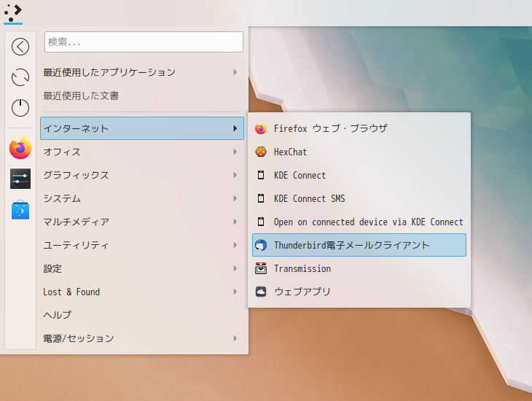Image resolution: width=532 pixels, height=401 pixels.
Task: Launch Transmission text label
Action: tap(302, 268)
